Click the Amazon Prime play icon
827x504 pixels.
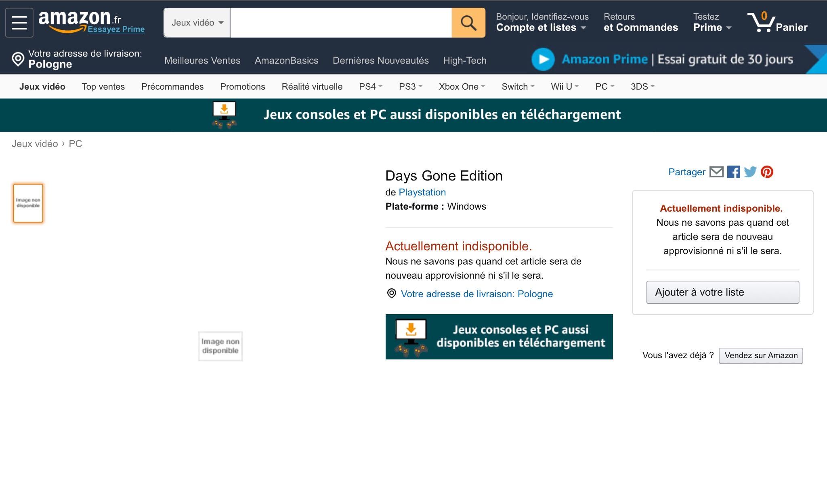click(543, 59)
